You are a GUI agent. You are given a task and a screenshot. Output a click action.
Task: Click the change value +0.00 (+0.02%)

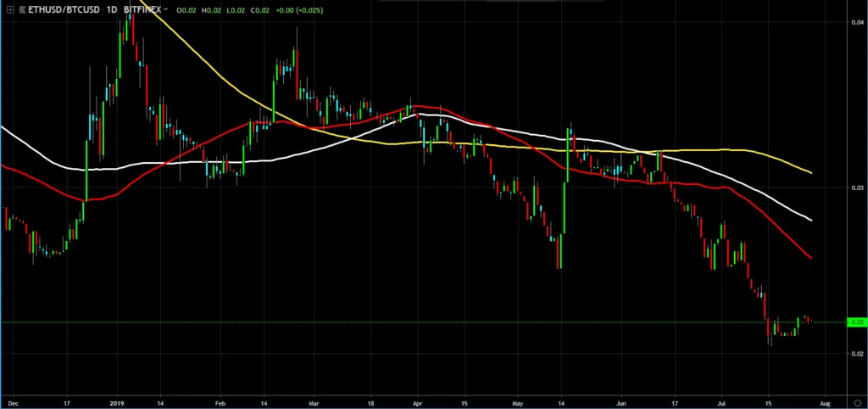pos(299,10)
